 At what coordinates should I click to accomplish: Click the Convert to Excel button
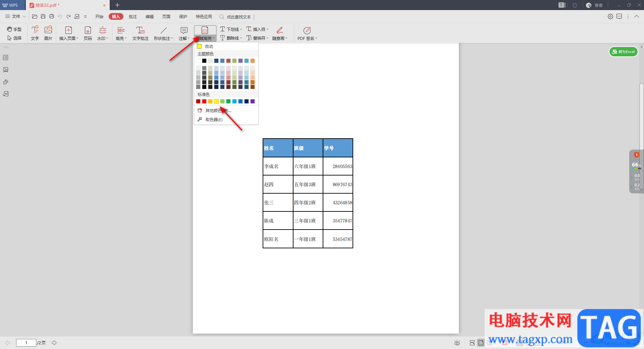[x=623, y=52]
